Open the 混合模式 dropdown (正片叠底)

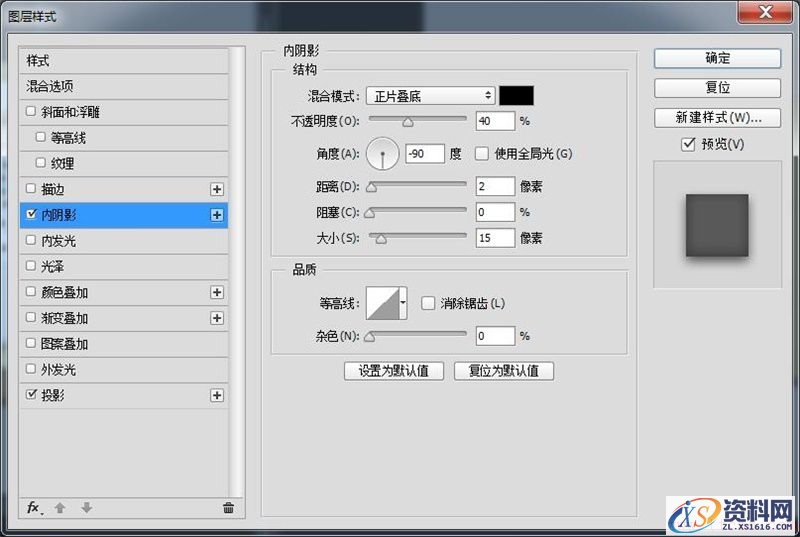coord(431,95)
